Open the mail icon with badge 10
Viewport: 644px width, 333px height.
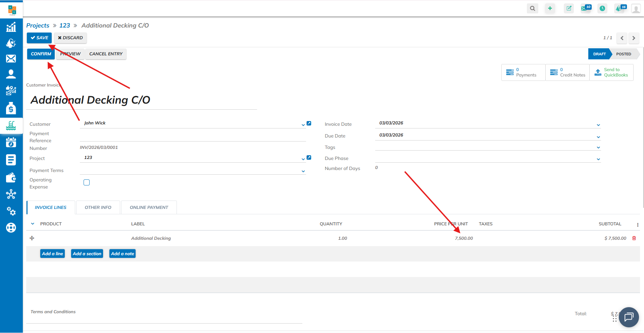tap(585, 8)
